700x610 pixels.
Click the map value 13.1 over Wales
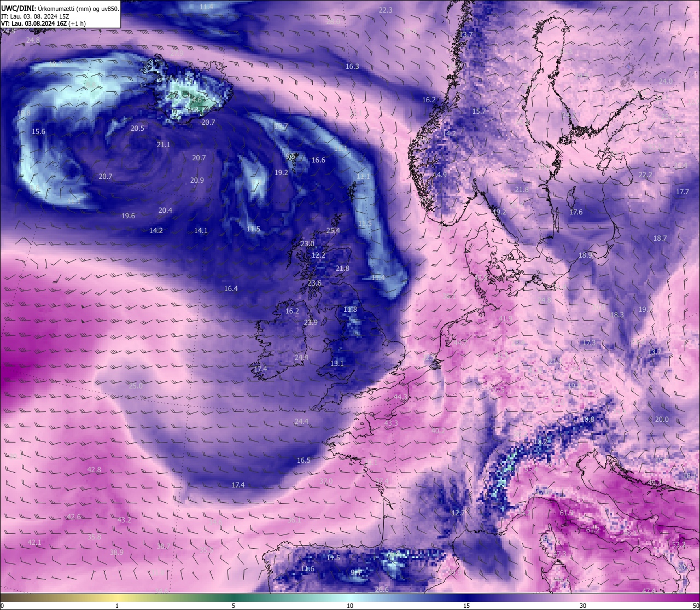point(337,364)
